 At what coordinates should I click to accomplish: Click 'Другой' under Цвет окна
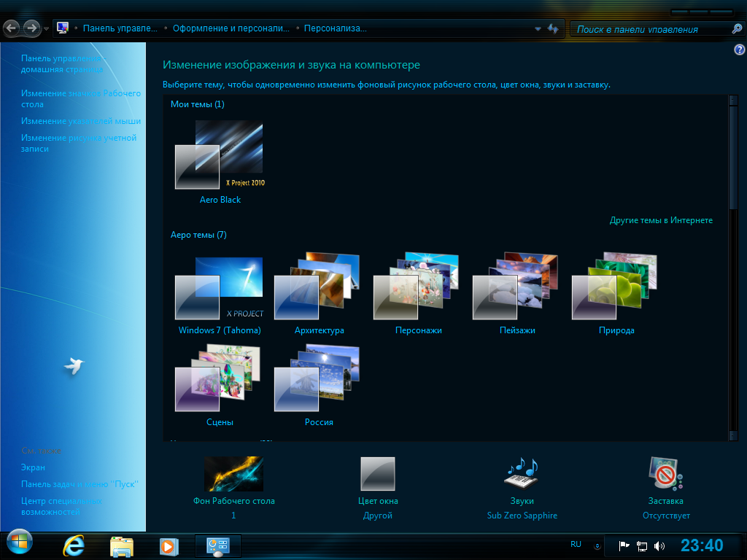(x=378, y=516)
